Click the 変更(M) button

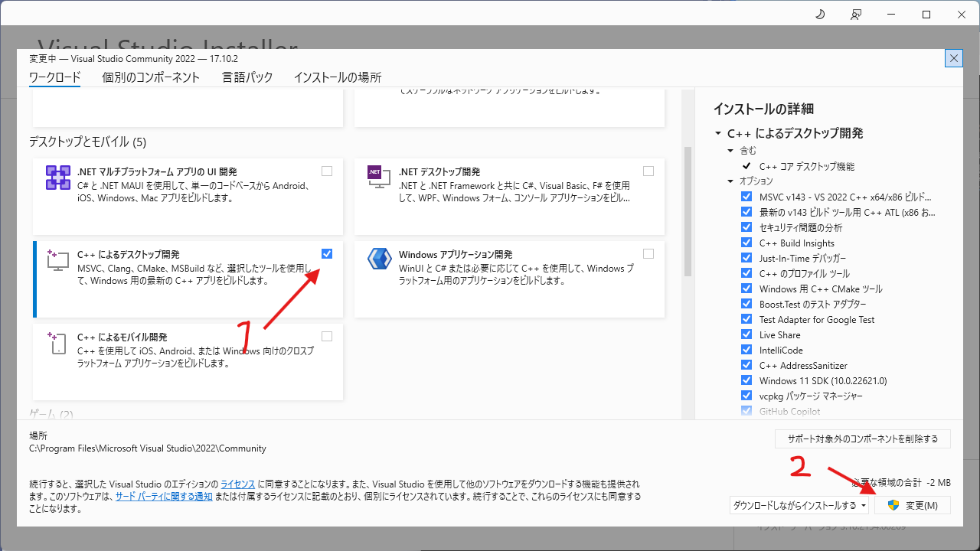913,505
